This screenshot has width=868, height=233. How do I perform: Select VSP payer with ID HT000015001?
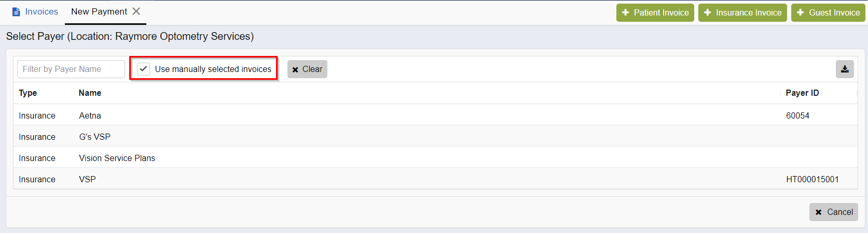(x=435, y=179)
